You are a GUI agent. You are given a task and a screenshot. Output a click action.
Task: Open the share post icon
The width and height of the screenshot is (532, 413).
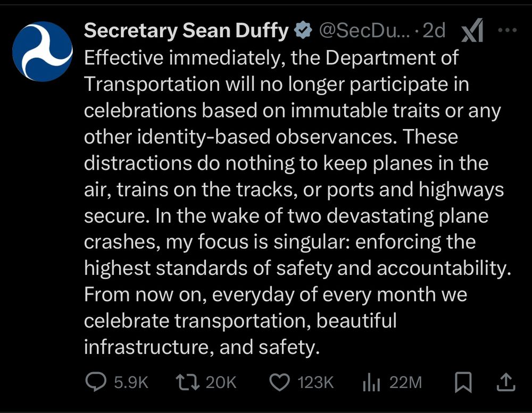[506, 382]
